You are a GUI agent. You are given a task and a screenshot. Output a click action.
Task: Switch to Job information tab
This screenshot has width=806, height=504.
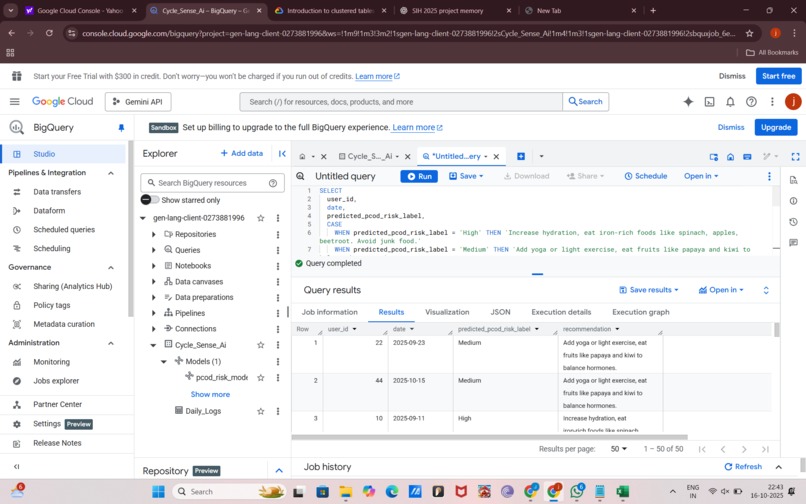329,312
